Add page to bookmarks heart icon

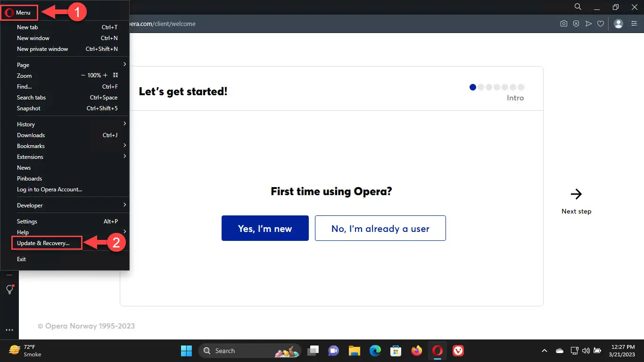click(x=601, y=24)
